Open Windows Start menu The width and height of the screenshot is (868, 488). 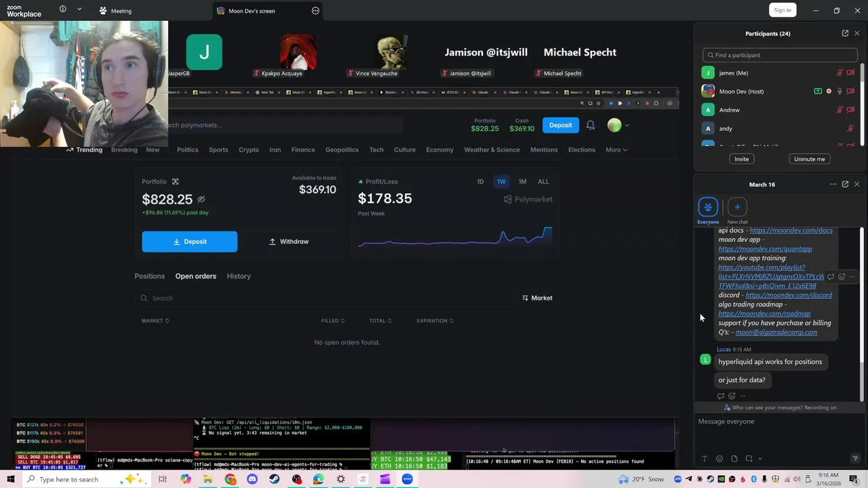tap(11, 479)
